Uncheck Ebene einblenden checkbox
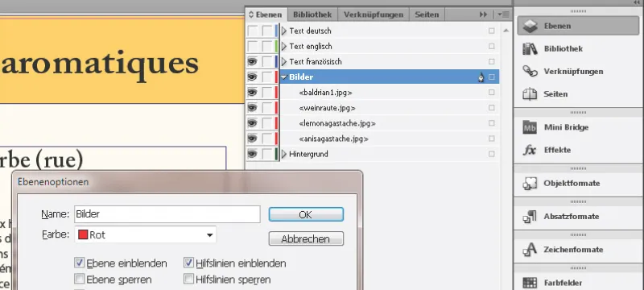Image resolution: width=644 pixels, height=290 pixels. click(x=79, y=263)
